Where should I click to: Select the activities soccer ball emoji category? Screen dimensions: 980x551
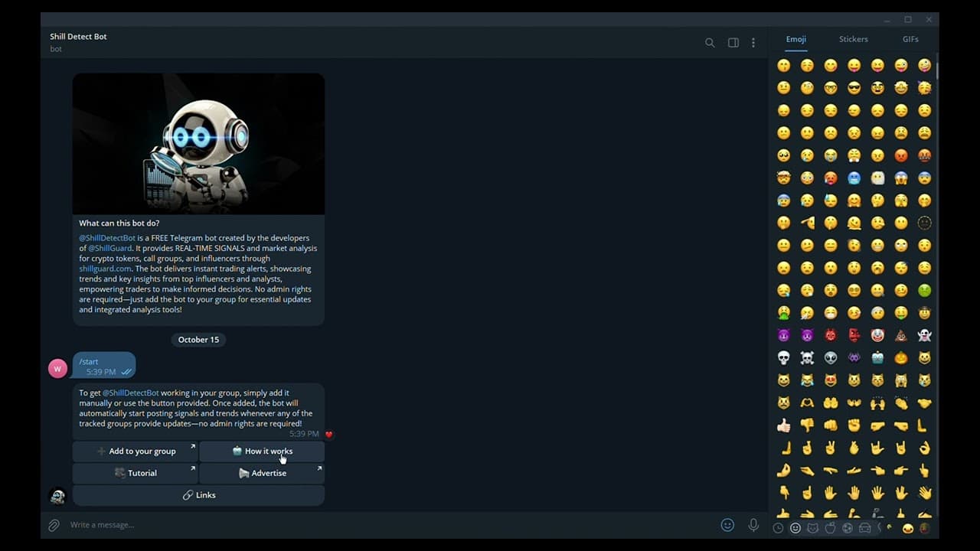[848, 528]
